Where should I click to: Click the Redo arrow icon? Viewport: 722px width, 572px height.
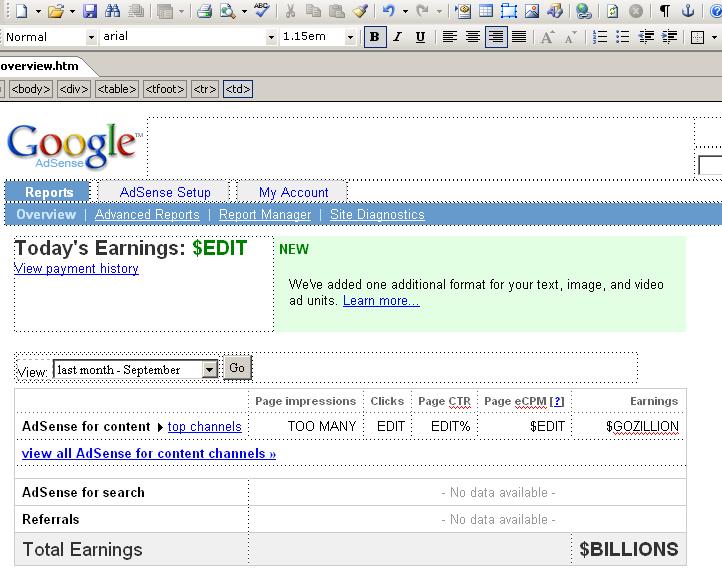[422, 11]
